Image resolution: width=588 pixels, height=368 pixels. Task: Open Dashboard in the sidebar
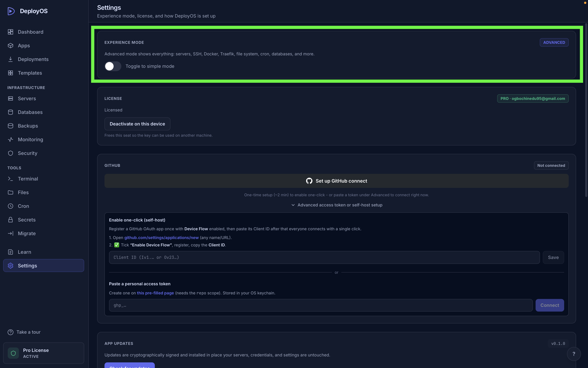[x=44, y=32]
